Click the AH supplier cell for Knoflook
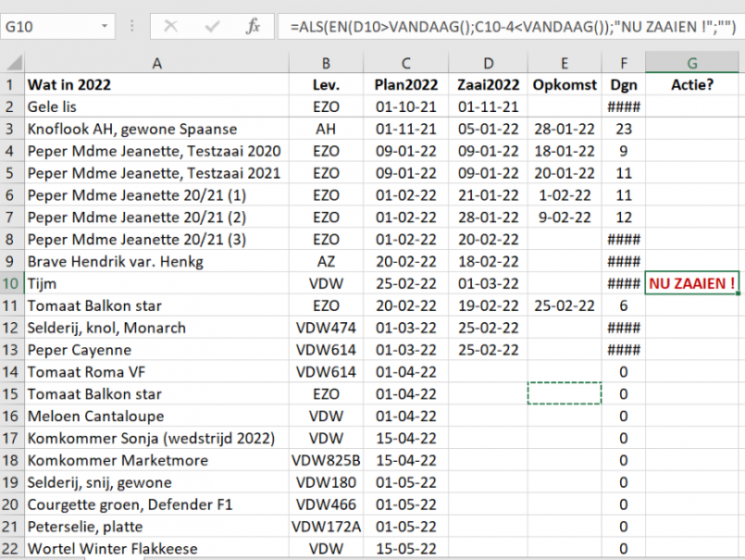Screen dimensions: 745x560 pyautogui.click(x=326, y=129)
